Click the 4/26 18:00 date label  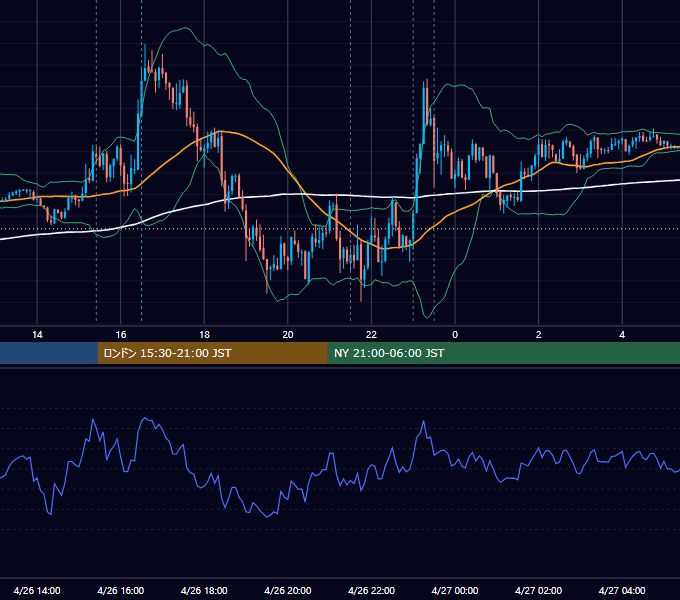click(x=204, y=590)
